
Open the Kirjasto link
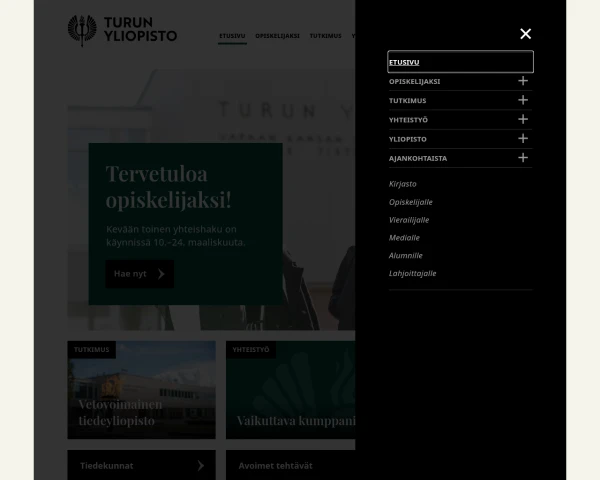[x=403, y=184]
